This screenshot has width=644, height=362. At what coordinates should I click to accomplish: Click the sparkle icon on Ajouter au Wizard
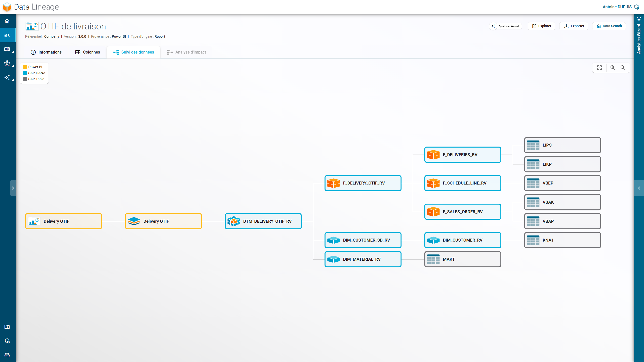(x=493, y=26)
